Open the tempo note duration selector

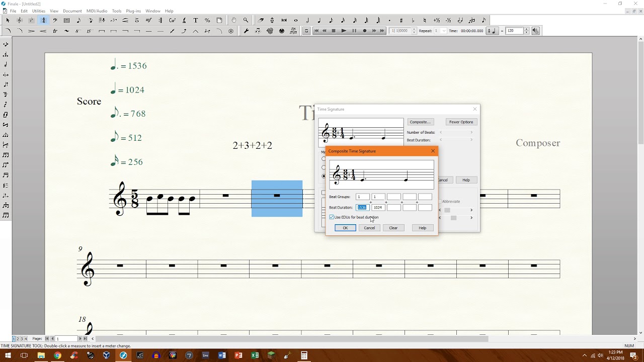pyautogui.click(x=492, y=31)
